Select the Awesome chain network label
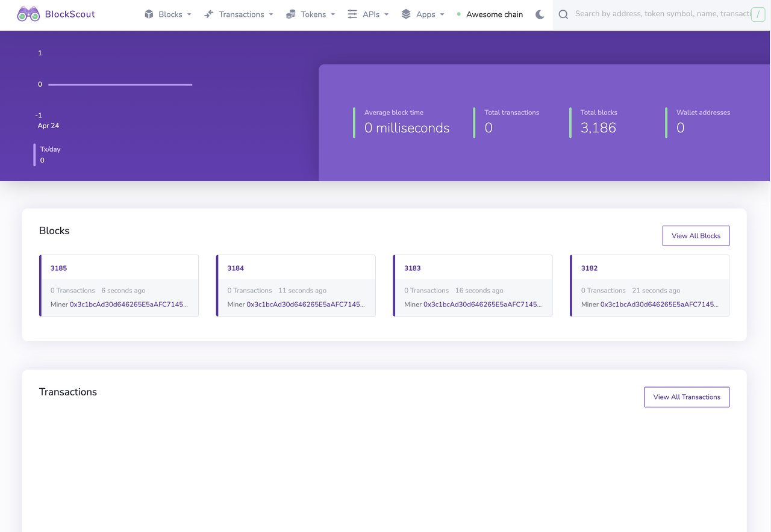 [495, 14]
